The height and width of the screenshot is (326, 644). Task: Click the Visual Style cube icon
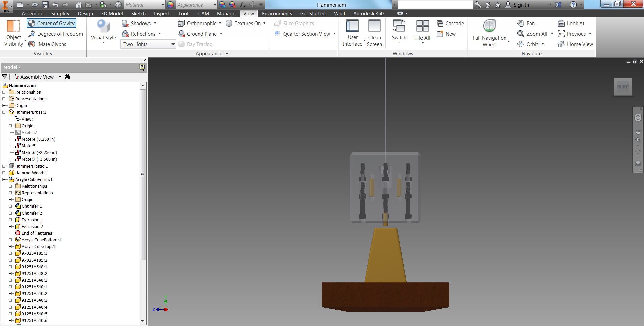tap(103, 26)
